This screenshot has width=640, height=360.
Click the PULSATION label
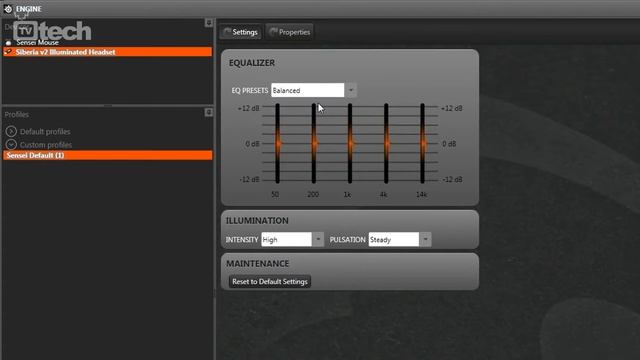pyautogui.click(x=347, y=240)
